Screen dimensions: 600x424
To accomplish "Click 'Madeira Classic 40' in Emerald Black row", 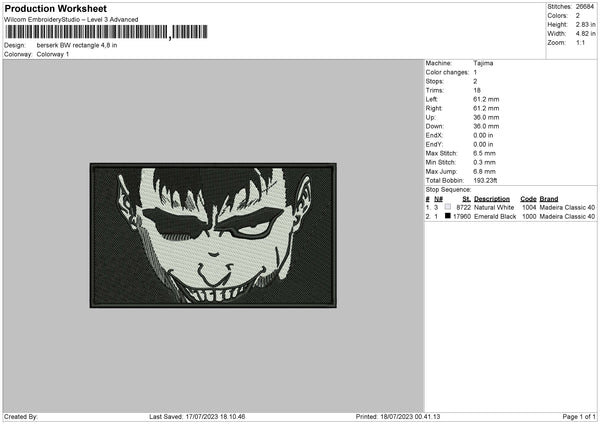I will [567, 217].
